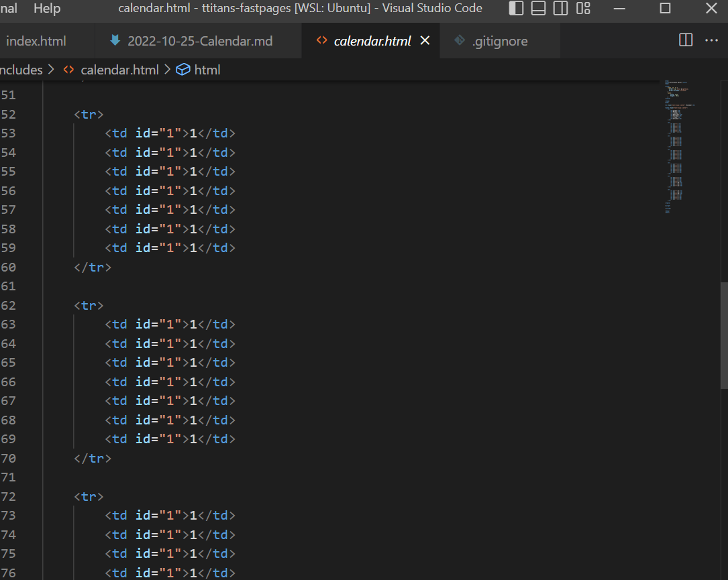Open the Help menu
Image resolution: width=728 pixels, height=580 pixels.
[x=46, y=9]
